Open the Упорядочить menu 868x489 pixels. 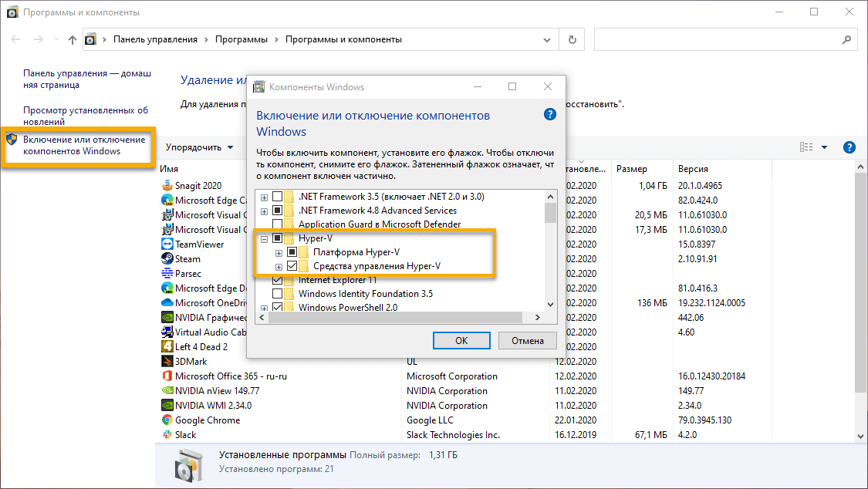pyautogui.click(x=194, y=147)
